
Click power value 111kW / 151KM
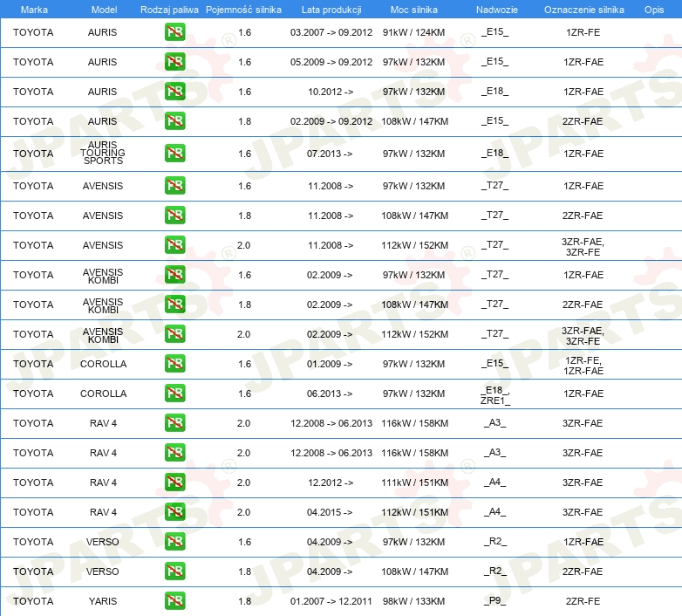(414, 483)
